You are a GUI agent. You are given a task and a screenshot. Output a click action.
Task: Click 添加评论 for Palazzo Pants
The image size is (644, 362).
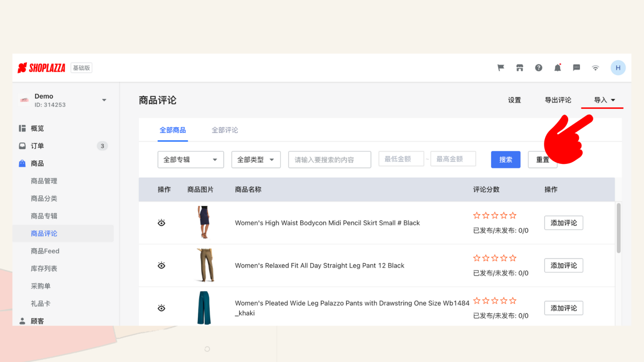(563, 308)
